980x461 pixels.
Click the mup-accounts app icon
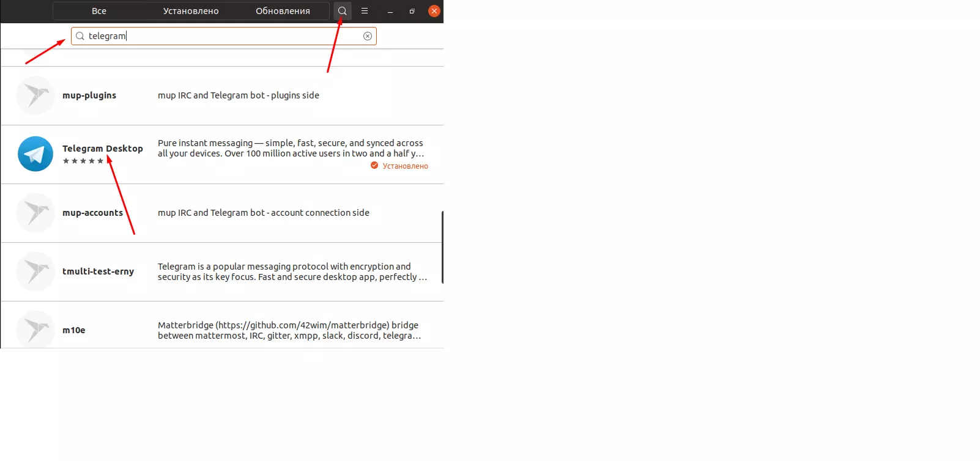(x=35, y=213)
